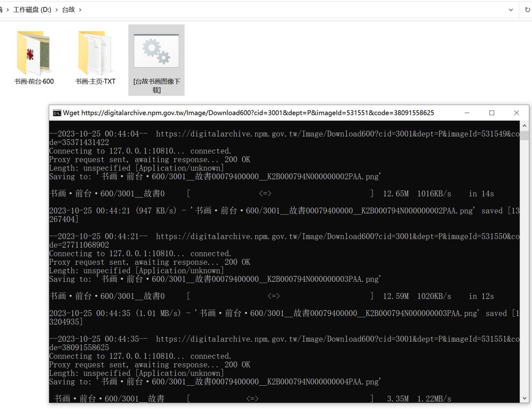Screen dimensions: 532x414
Task: Open the address bar history dropdown
Action: [511, 10]
